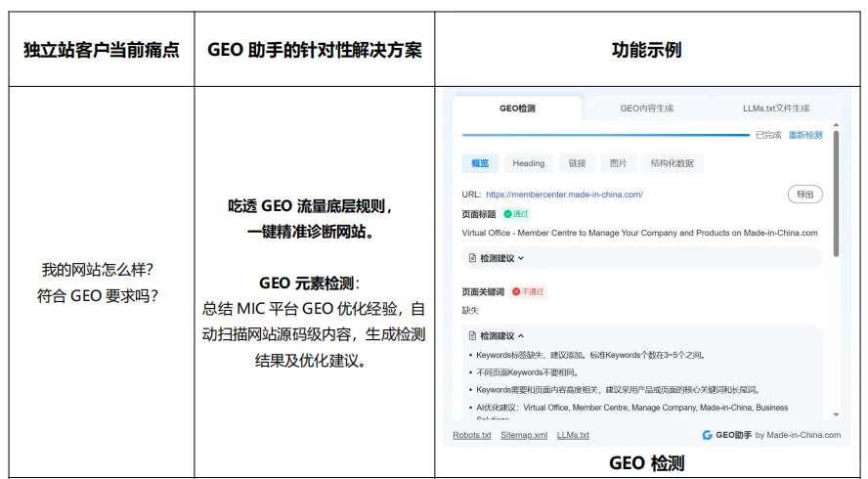This screenshot has height=479, width=868.
Task: Click suggestion 'Keywords需要和页面内容高度相关'
Action: pyautogui.click(x=618, y=390)
